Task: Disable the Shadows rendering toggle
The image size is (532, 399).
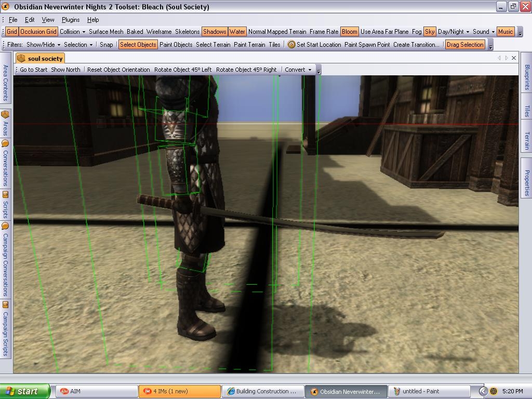Action: coord(214,32)
